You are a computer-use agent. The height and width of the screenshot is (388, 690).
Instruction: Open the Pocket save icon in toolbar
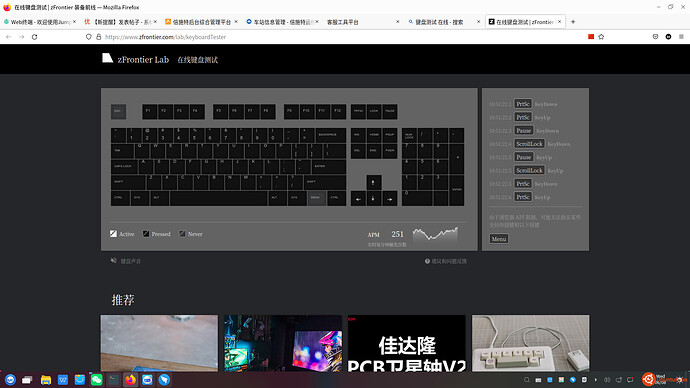655,37
